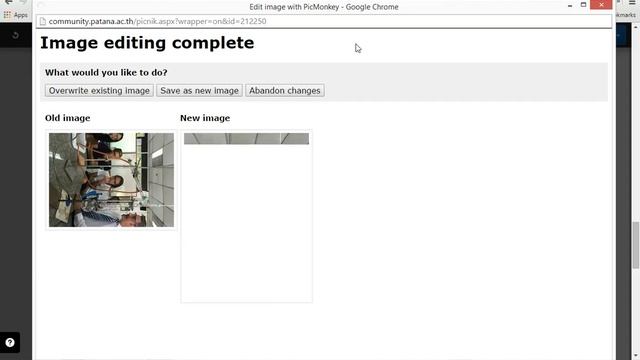Image resolution: width=640 pixels, height=360 pixels.
Task: Open the Apps grid icon in background Chrome
Action: point(7,15)
